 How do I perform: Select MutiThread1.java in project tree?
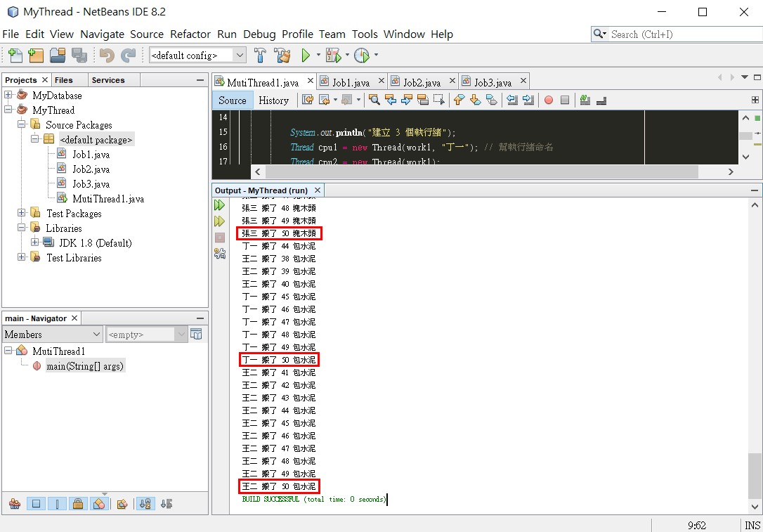[108, 199]
